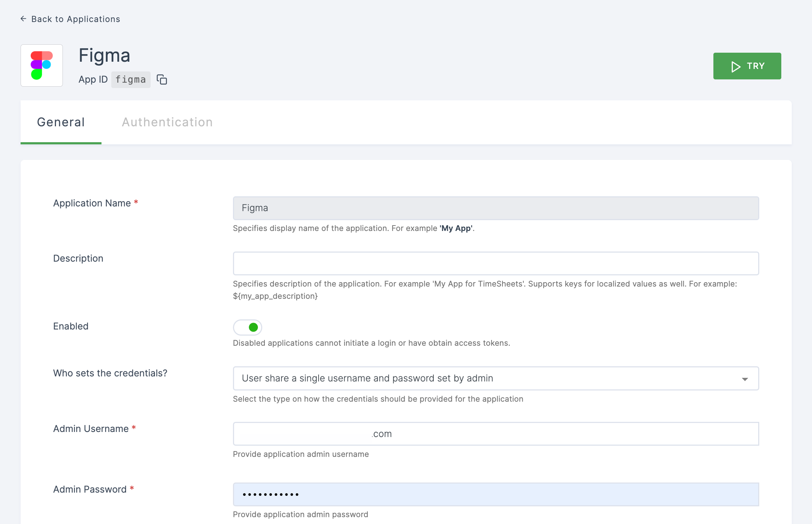Click the 'Who sets the credentials?' label
The width and height of the screenshot is (812, 524).
[x=110, y=373]
